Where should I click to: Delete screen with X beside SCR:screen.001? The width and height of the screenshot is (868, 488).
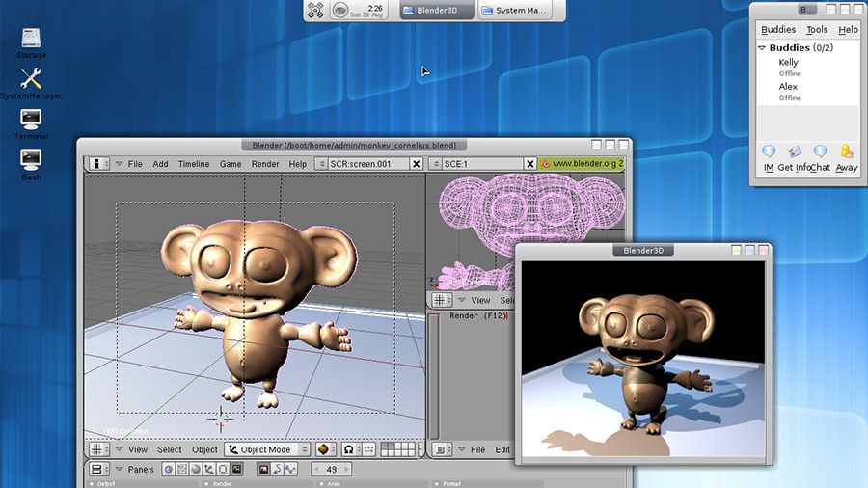(x=417, y=164)
